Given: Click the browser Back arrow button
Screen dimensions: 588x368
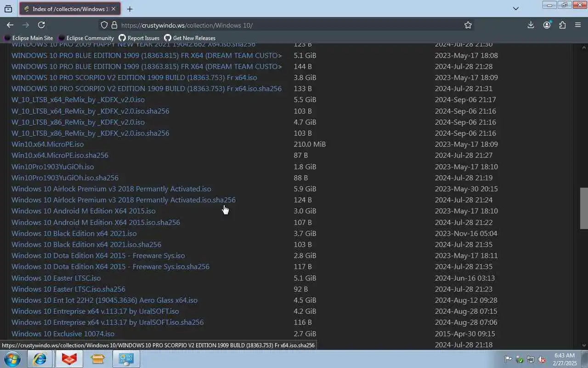Looking at the screenshot, I should click(10, 25).
